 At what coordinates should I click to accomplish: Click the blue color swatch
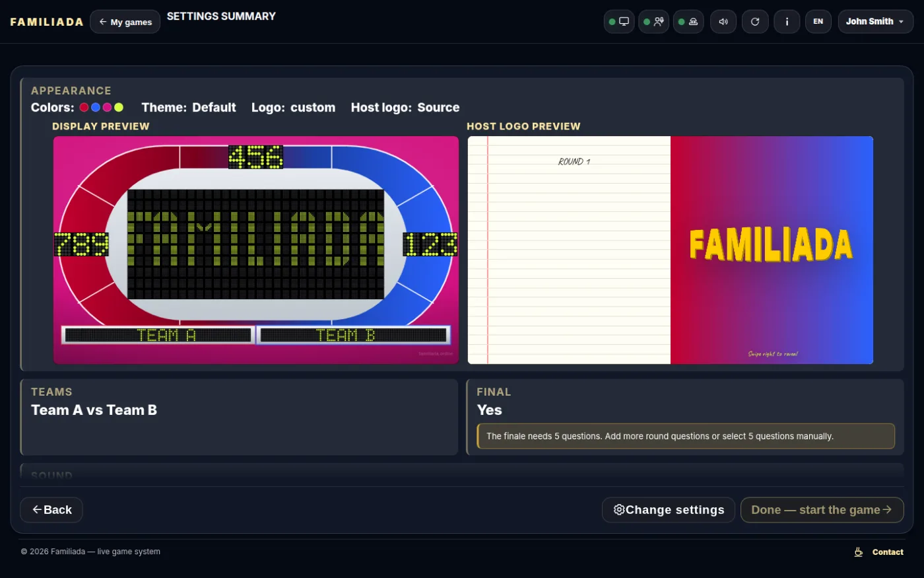[96, 107]
